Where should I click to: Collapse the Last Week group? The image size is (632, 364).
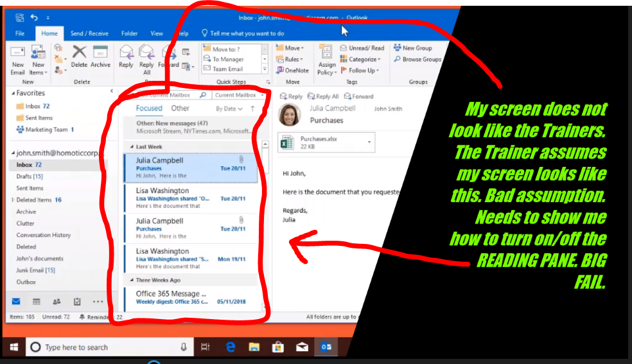[132, 147]
